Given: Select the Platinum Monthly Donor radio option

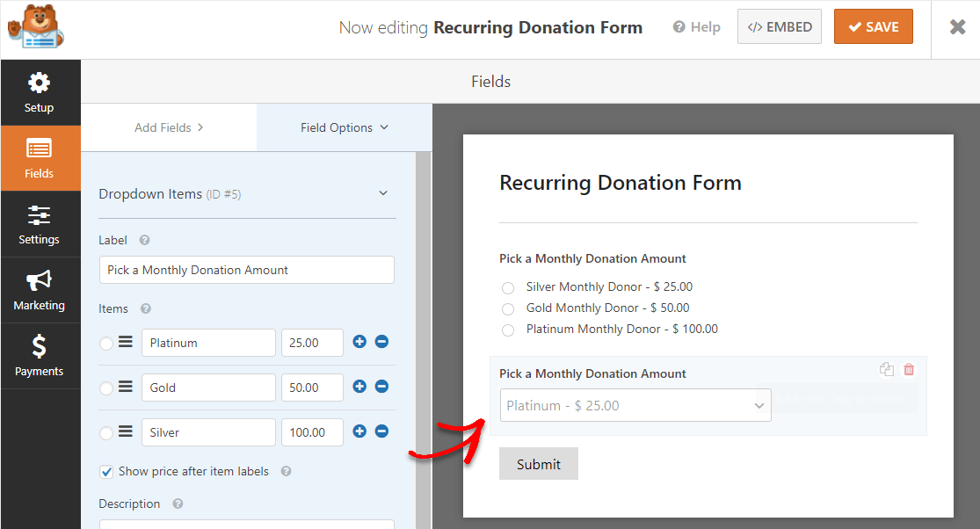Looking at the screenshot, I should click(x=508, y=330).
